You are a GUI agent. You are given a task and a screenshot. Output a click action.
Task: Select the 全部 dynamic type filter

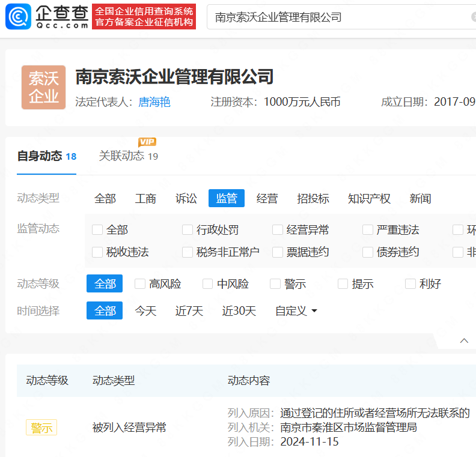[105, 199]
